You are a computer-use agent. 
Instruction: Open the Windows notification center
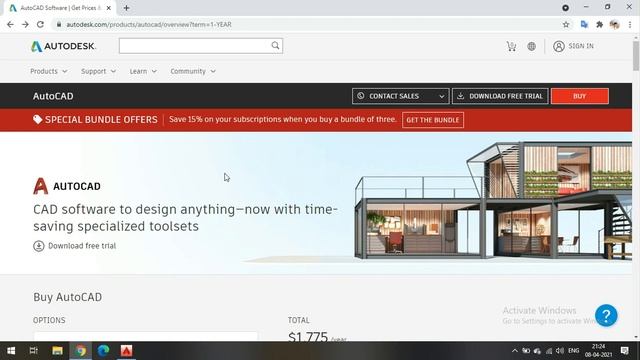(624, 351)
